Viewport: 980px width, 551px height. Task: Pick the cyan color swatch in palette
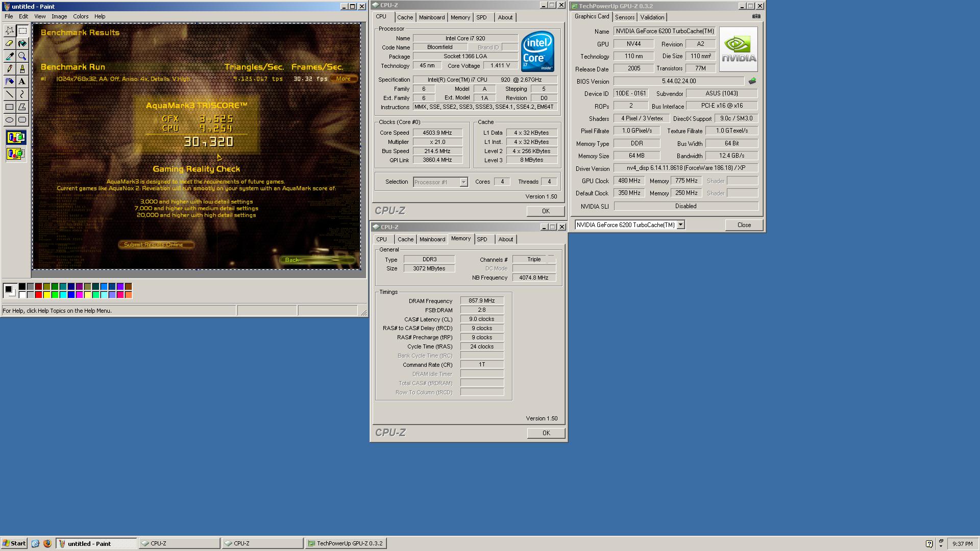pos(63,295)
